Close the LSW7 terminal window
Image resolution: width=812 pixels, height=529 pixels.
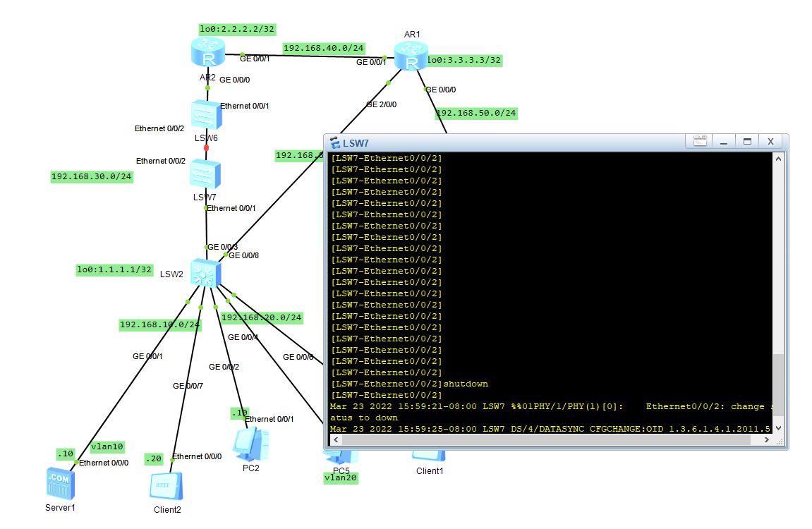pos(771,141)
